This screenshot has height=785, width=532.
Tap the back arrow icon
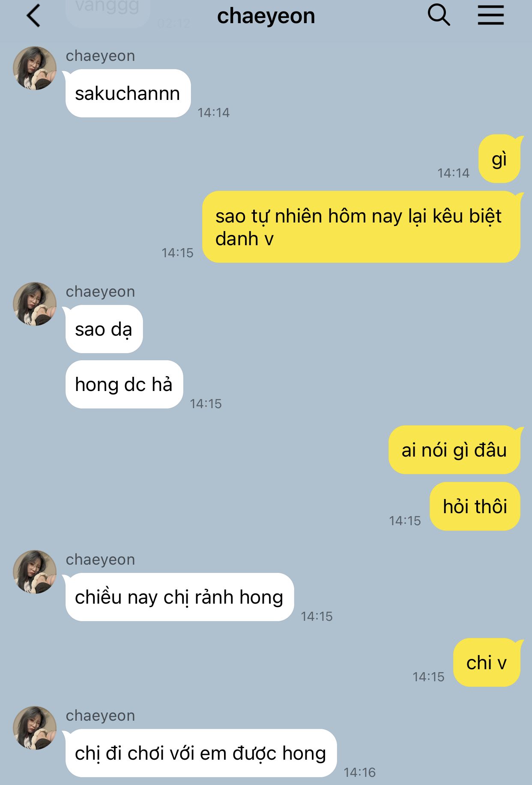[33, 16]
